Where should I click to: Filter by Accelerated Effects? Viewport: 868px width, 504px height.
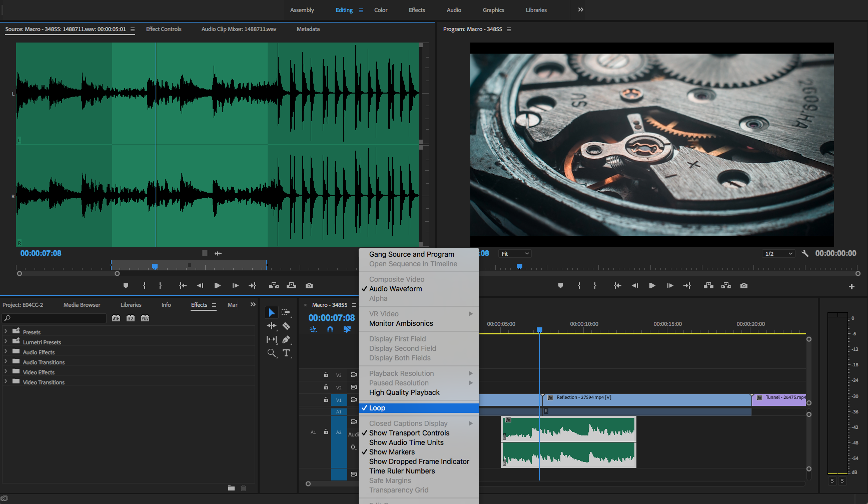pos(116,318)
